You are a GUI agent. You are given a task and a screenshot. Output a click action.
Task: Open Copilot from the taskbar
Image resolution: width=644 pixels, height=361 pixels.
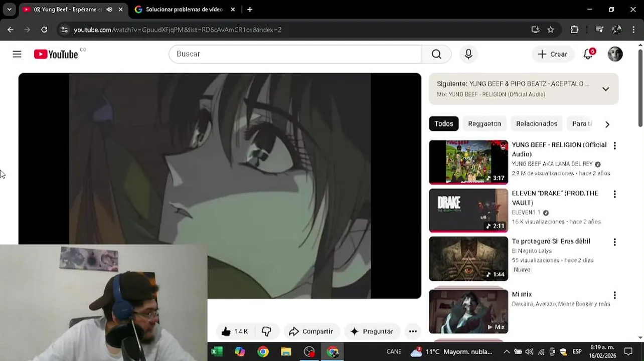240,351
